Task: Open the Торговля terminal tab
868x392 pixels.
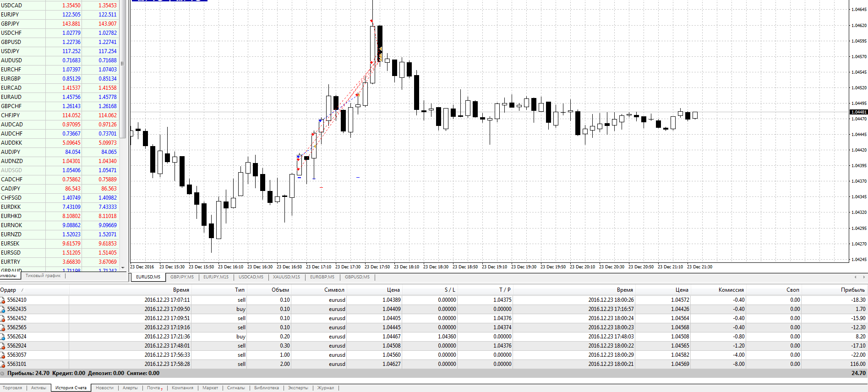Action: 12,388
